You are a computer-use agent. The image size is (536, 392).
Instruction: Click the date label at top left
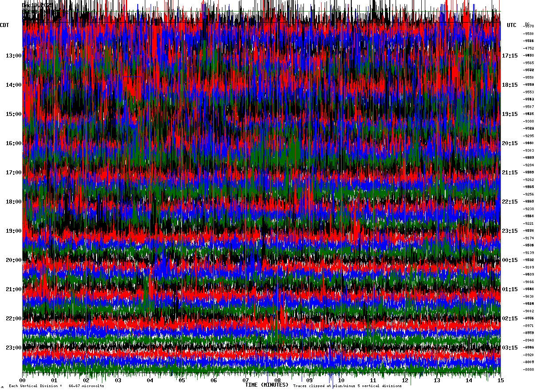[37, 5]
